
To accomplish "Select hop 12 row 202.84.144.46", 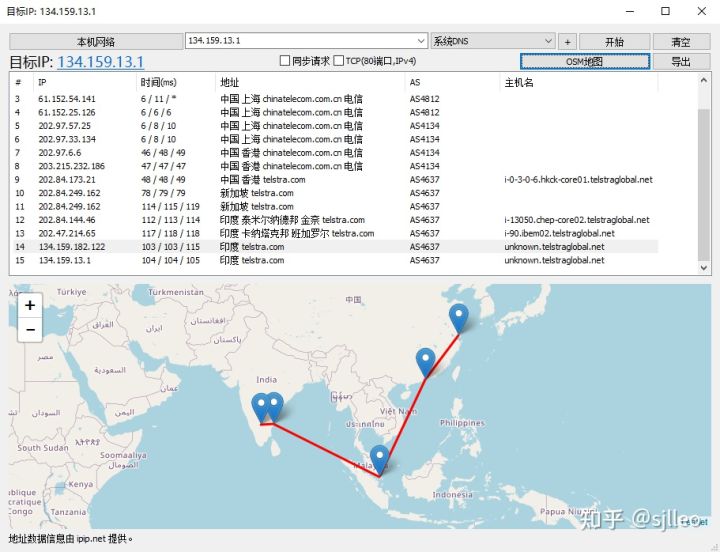I will pyautogui.click(x=334, y=220).
